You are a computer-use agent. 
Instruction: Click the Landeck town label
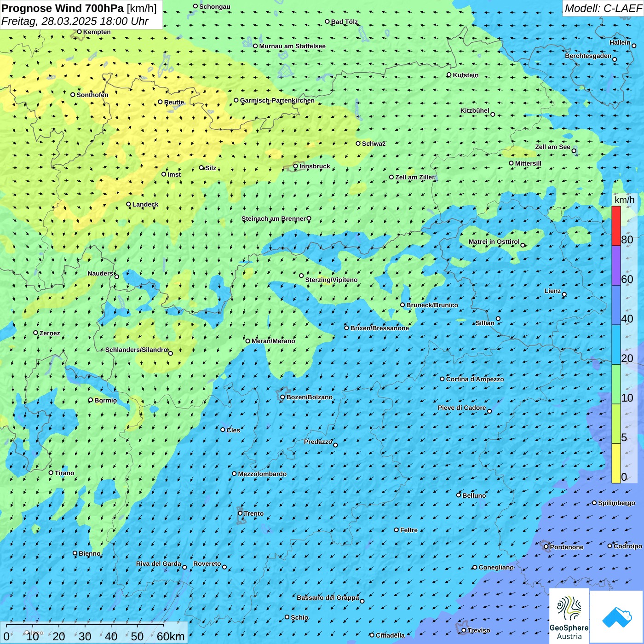coord(145,204)
